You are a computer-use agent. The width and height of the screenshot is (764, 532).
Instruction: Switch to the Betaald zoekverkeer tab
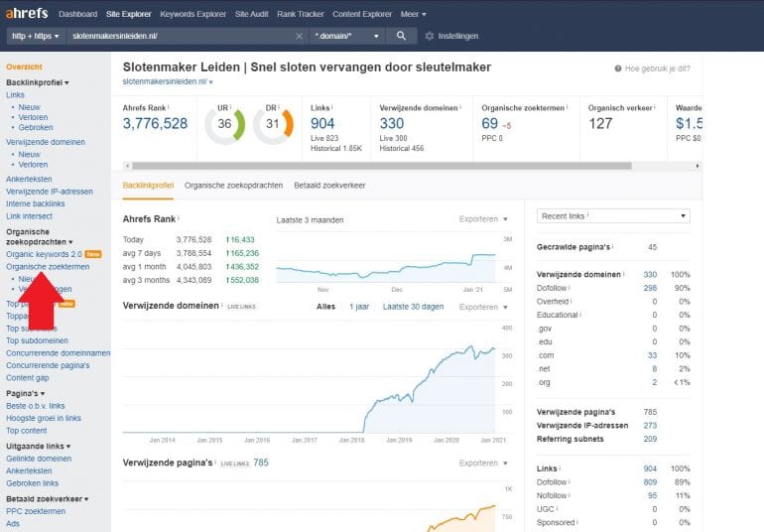(x=329, y=186)
